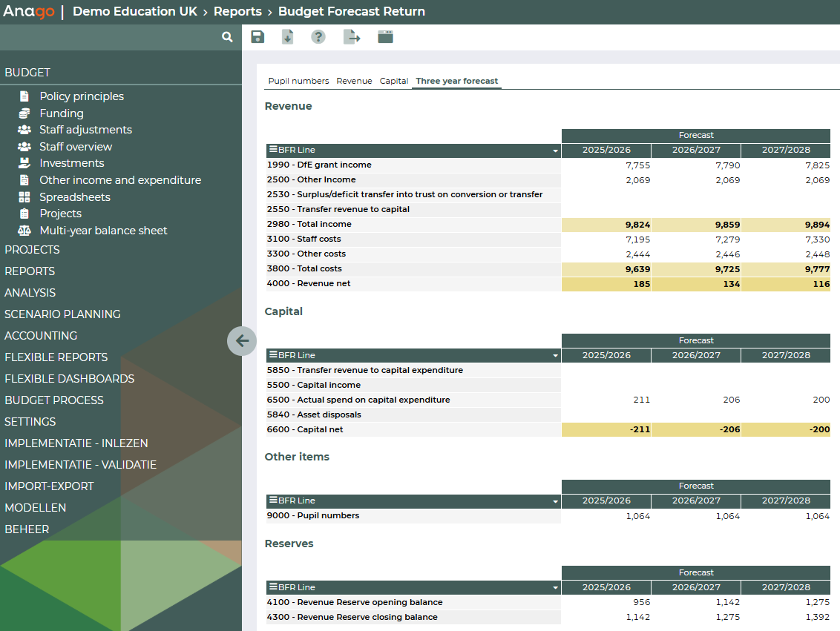Image resolution: width=840 pixels, height=631 pixels.
Task: Click the Anago logo
Action: 29,11
